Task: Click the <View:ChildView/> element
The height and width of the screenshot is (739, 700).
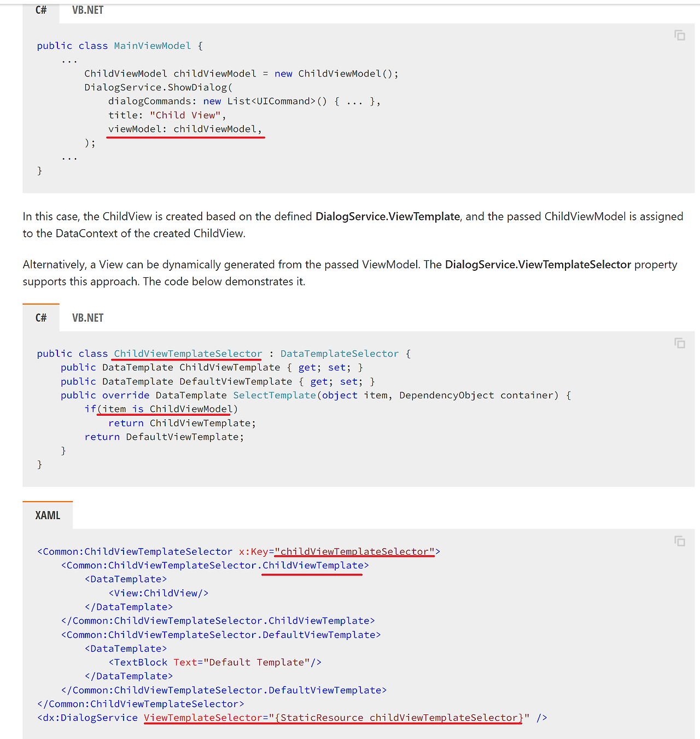Action: (x=159, y=593)
